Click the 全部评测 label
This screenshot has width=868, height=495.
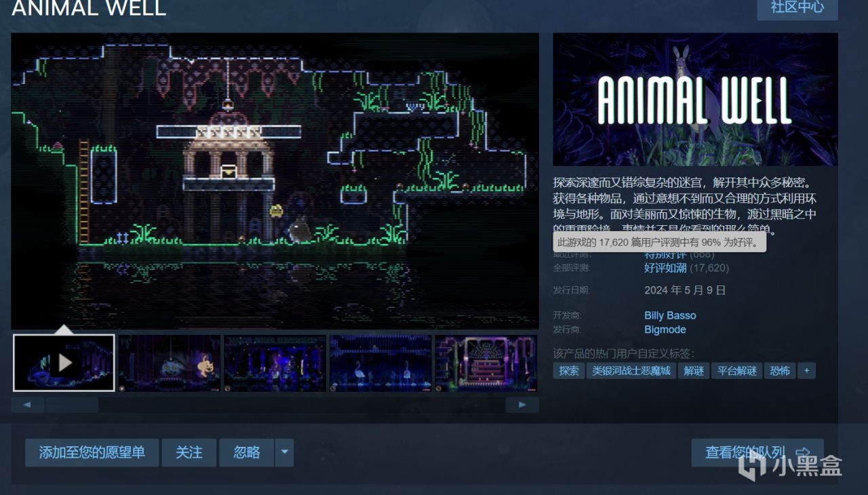pyautogui.click(x=571, y=268)
